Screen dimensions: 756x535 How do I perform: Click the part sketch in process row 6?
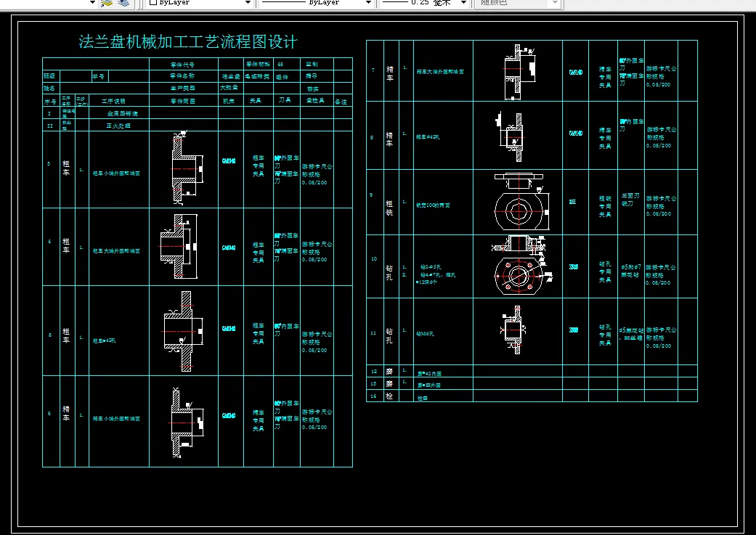pyautogui.click(x=187, y=422)
